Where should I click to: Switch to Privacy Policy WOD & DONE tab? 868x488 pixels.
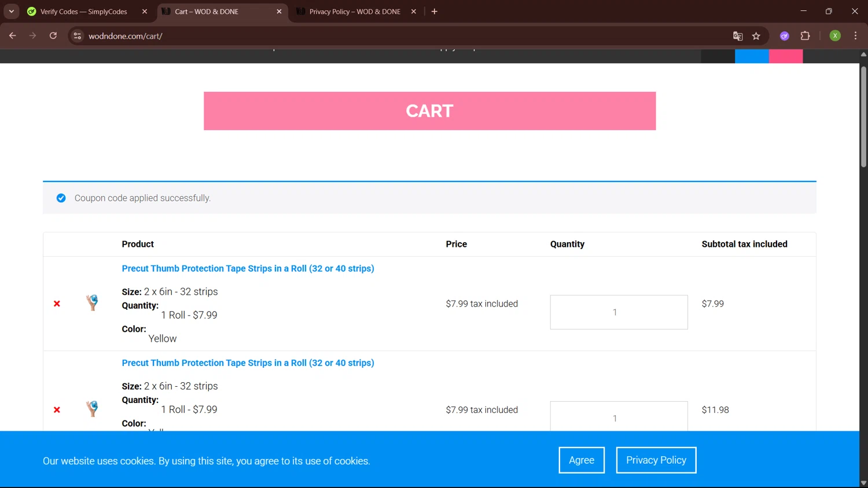coord(354,12)
